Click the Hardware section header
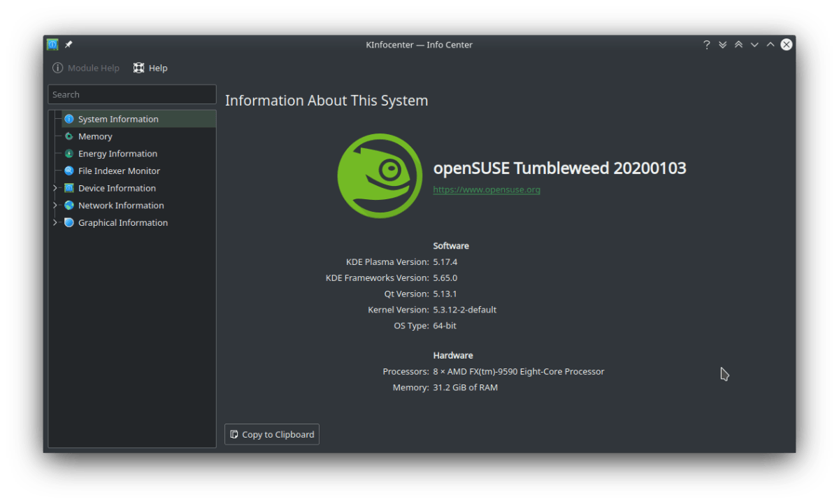This screenshot has width=839, height=504. click(453, 356)
